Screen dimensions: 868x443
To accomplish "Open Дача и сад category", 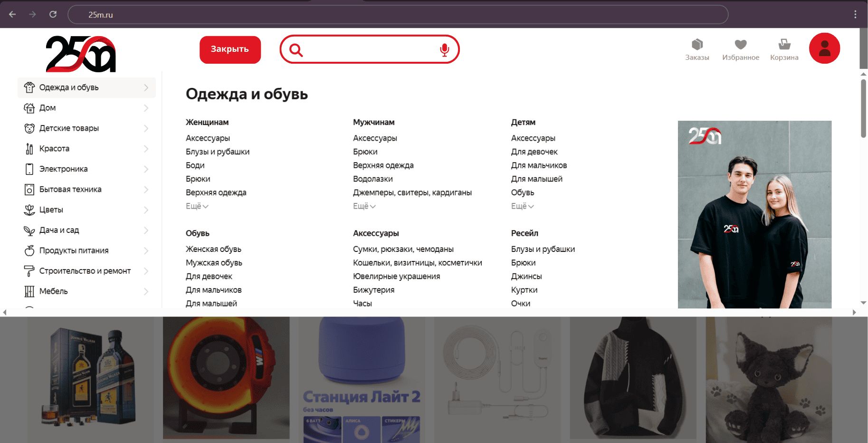I will (x=59, y=231).
